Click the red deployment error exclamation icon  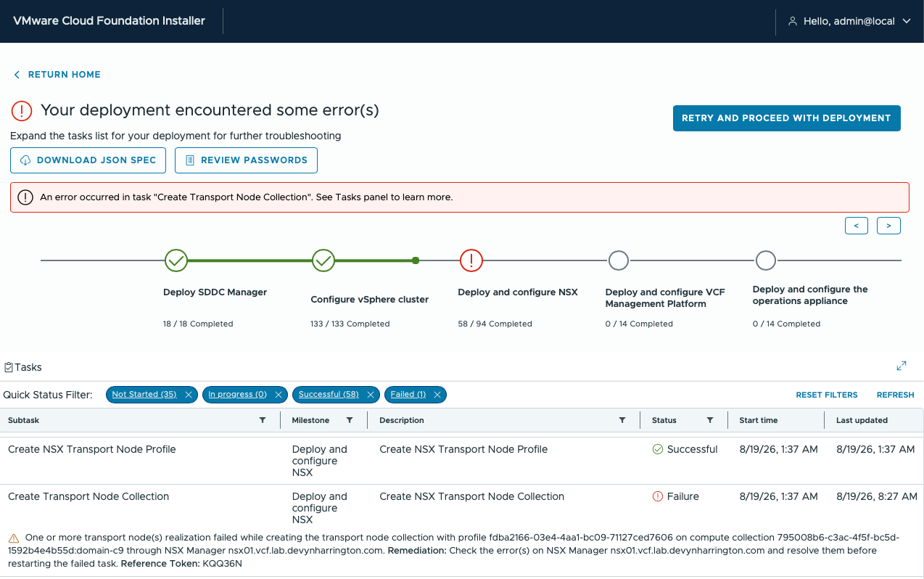22,111
